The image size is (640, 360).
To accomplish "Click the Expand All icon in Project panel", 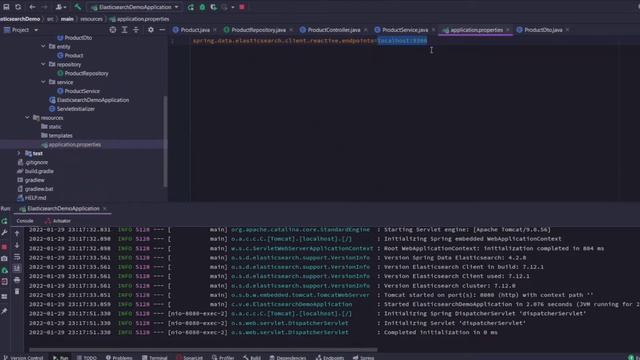I will point(124,30).
